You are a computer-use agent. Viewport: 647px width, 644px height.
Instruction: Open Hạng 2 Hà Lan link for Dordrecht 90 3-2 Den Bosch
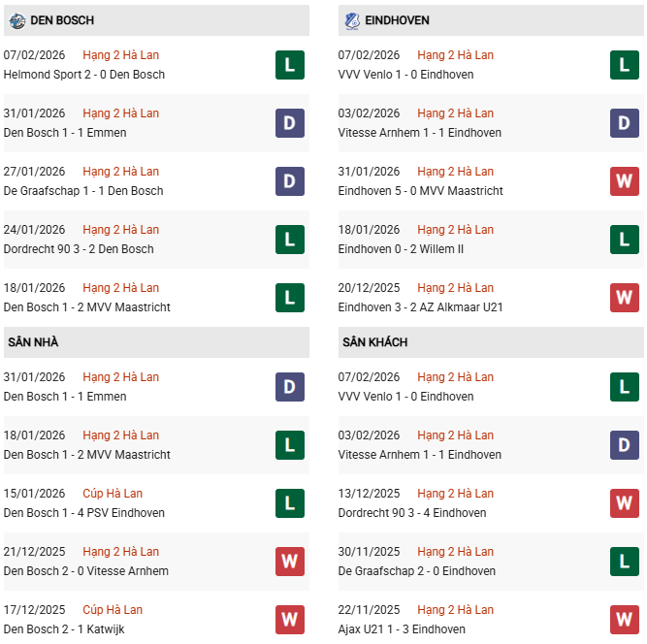click(x=120, y=230)
